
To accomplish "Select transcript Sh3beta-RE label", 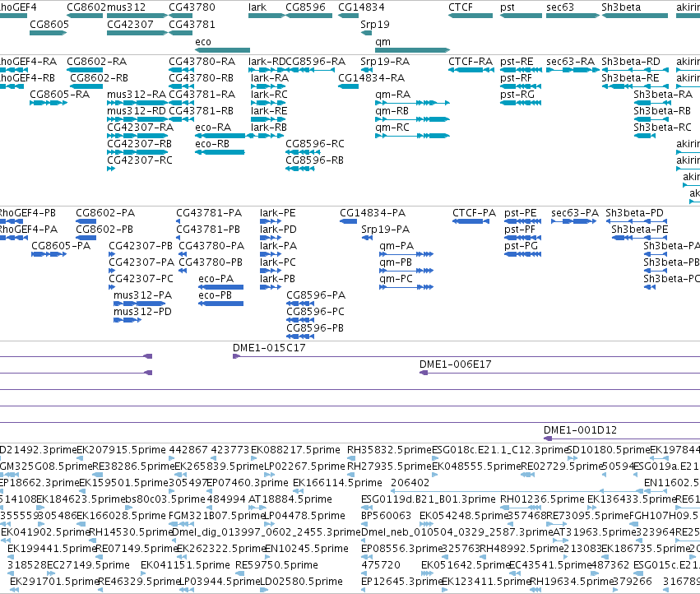I will (x=630, y=78).
